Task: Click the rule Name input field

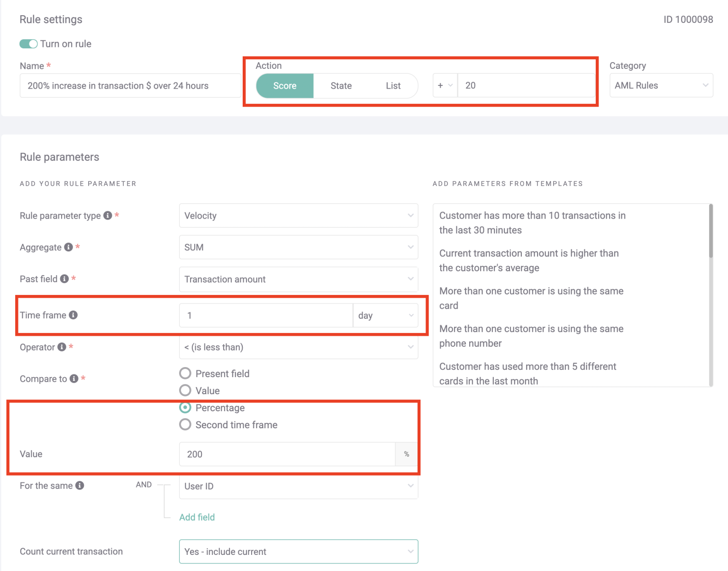Action: 130,85
